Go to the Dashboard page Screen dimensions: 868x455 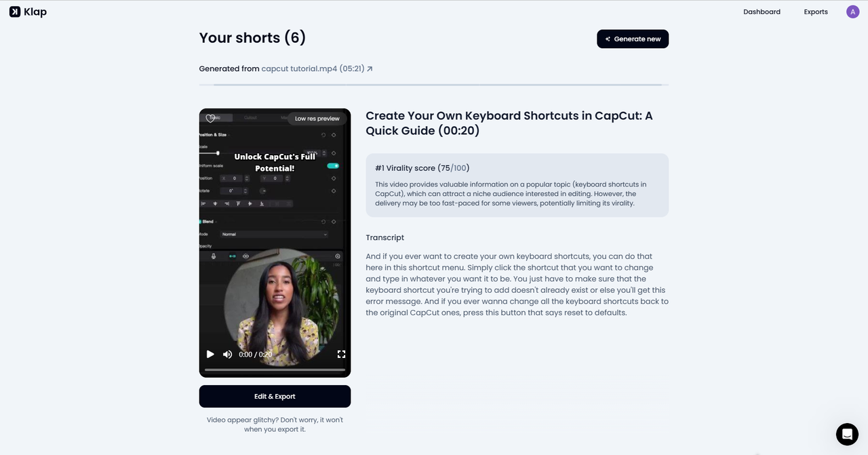pyautogui.click(x=762, y=12)
